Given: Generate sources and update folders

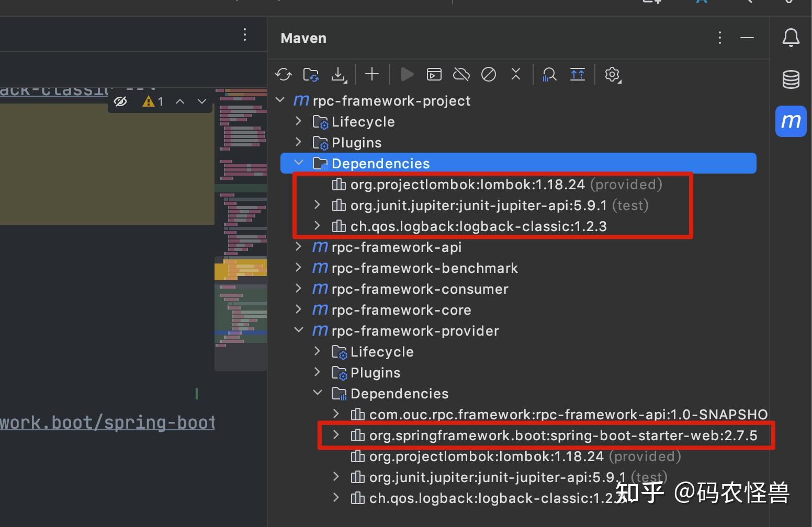Looking at the screenshot, I should click(311, 74).
